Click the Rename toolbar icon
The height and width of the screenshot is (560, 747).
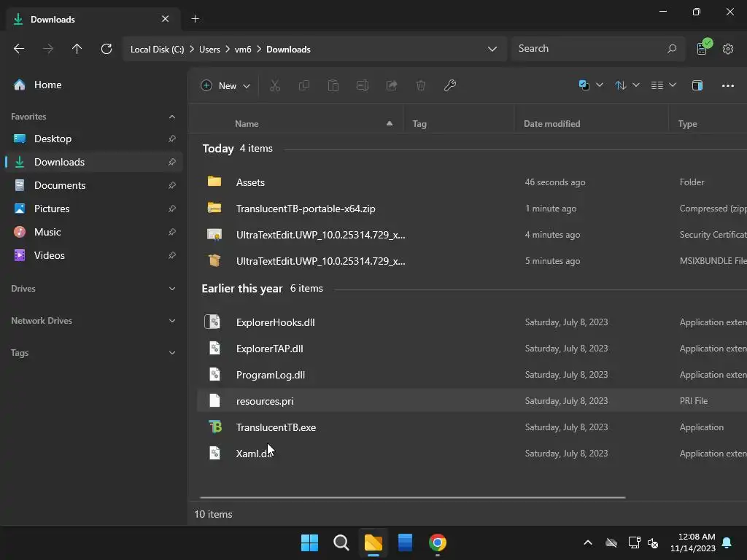[363, 85]
